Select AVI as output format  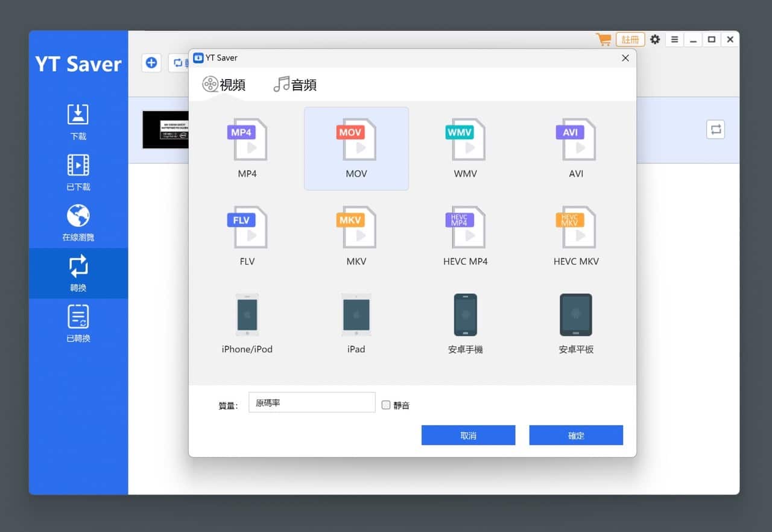576,140
